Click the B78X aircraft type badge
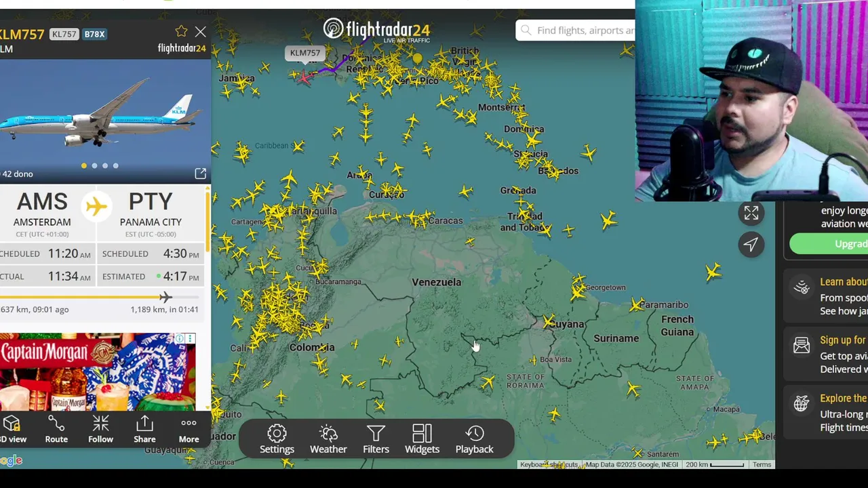The width and height of the screenshot is (868, 488). [94, 35]
